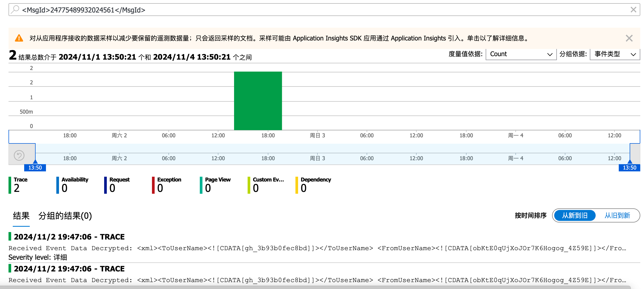The height and width of the screenshot is (289, 644).
Task: Sort results 从新到旧
Action: pos(575,215)
